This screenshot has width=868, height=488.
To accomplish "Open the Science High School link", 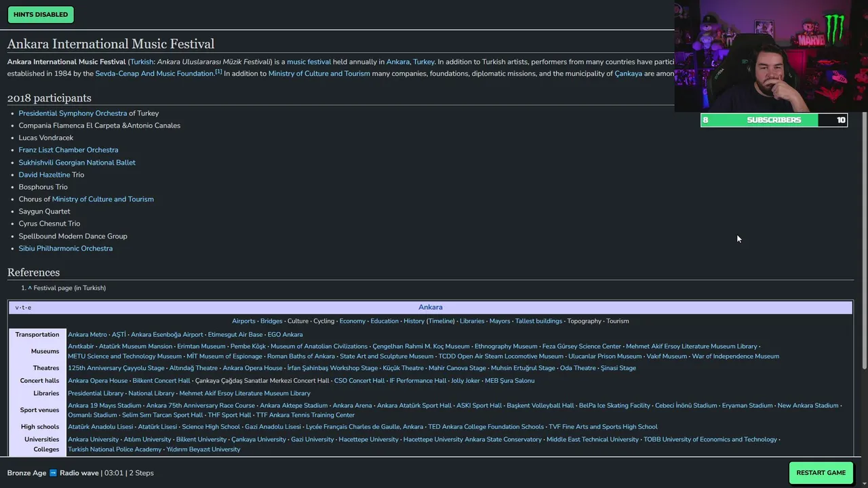I will 211,427.
